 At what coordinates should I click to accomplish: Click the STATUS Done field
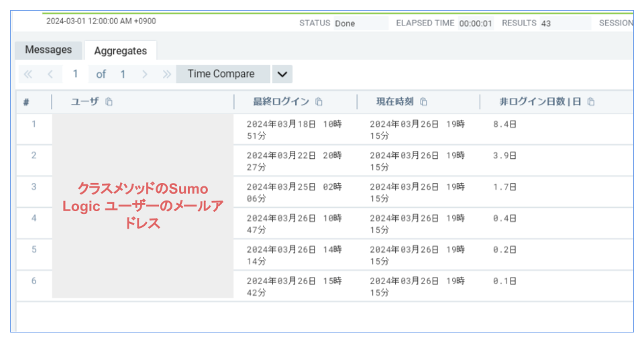pyautogui.click(x=361, y=23)
